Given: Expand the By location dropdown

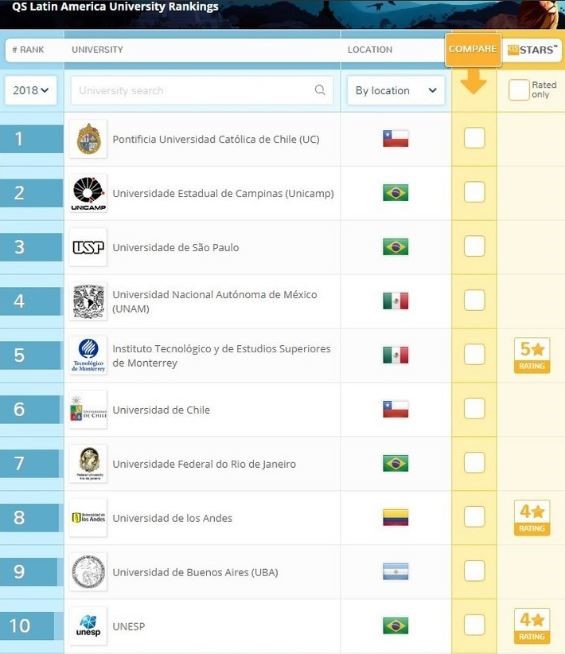Looking at the screenshot, I should tap(396, 91).
